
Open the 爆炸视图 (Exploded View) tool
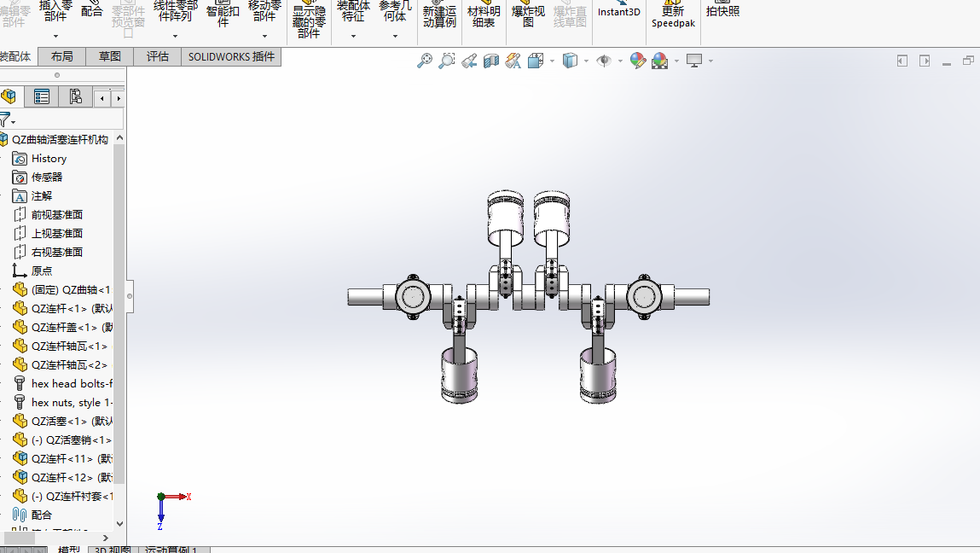coord(528,15)
